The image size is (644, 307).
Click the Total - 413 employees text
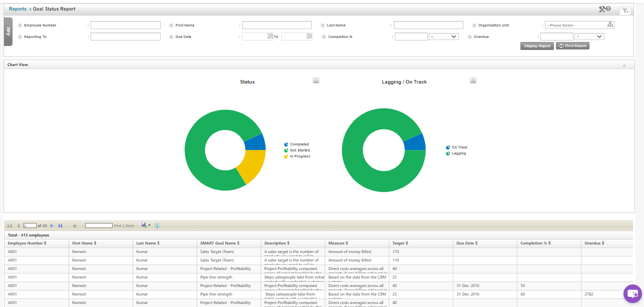click(x=29, y=235)
